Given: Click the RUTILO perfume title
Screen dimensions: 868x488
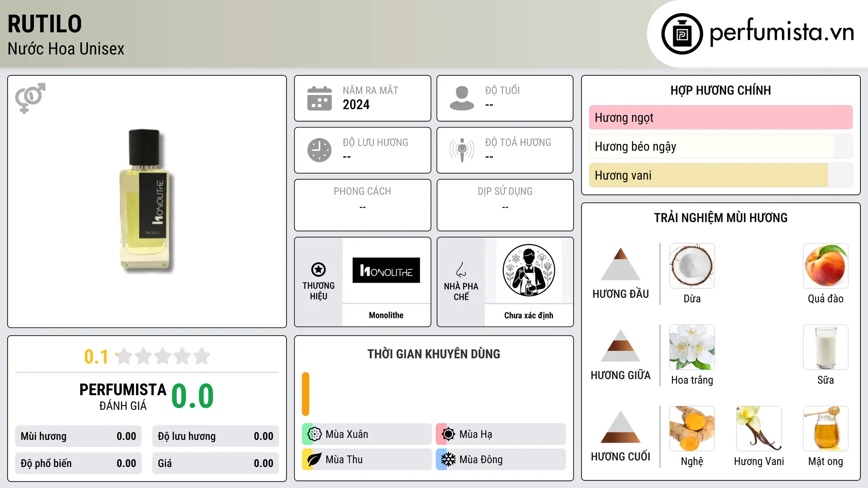Looking at the screenshot, I should click(45, 24).
